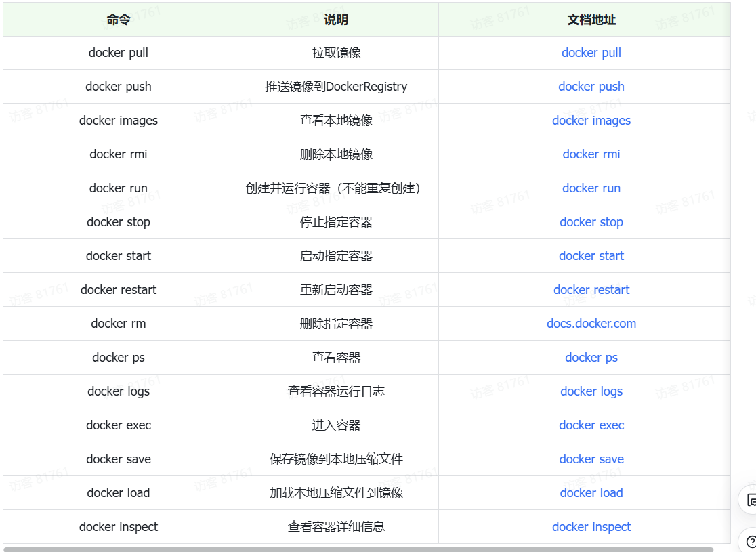Viewport: 756px width, 552px height.
Task: Select the docker logs command cell
Action: (x=119, y=391)
